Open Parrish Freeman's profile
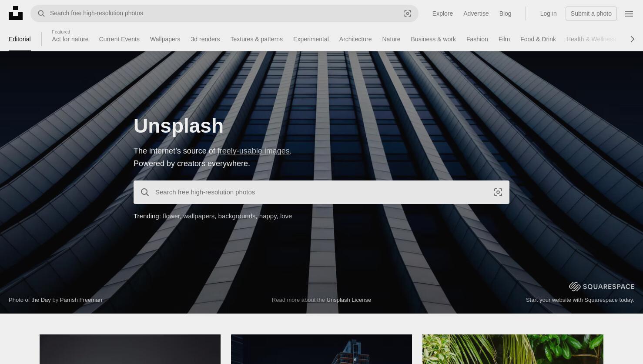The image size is (643, 364). click(81, 300)
